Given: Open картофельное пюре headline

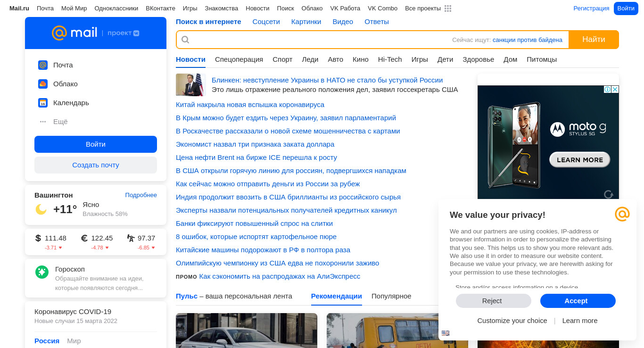Looking at the screenshot, I should [x=256, y=237].
